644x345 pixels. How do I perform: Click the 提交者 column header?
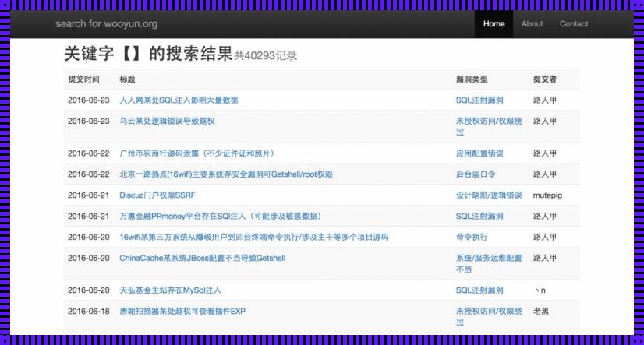coord(545,79)
